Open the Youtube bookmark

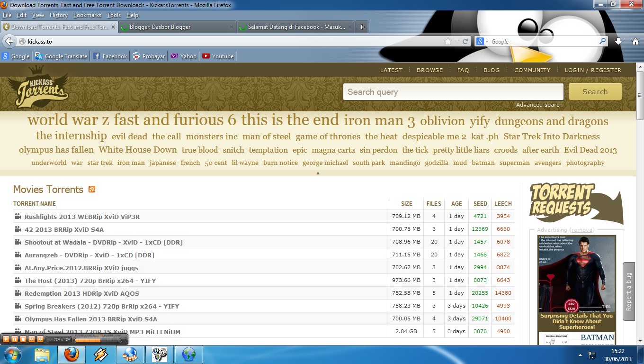(218, 56)
